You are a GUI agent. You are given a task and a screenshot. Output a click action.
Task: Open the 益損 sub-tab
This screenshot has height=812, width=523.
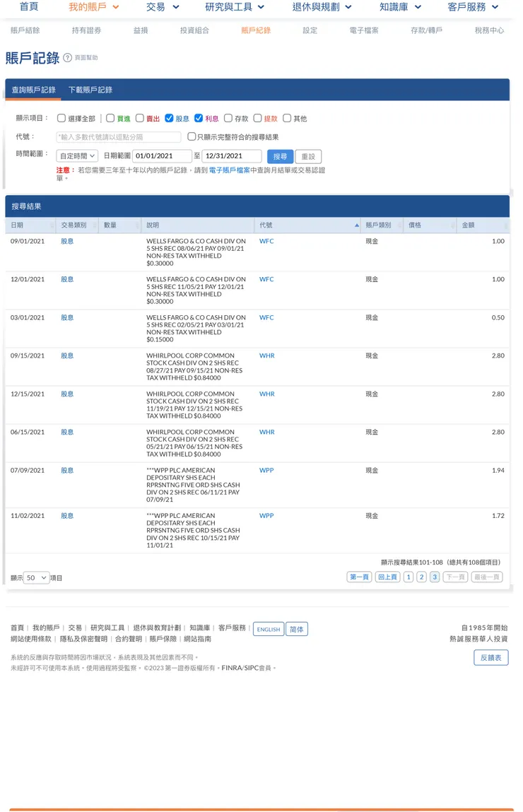(x=141, y=30)
